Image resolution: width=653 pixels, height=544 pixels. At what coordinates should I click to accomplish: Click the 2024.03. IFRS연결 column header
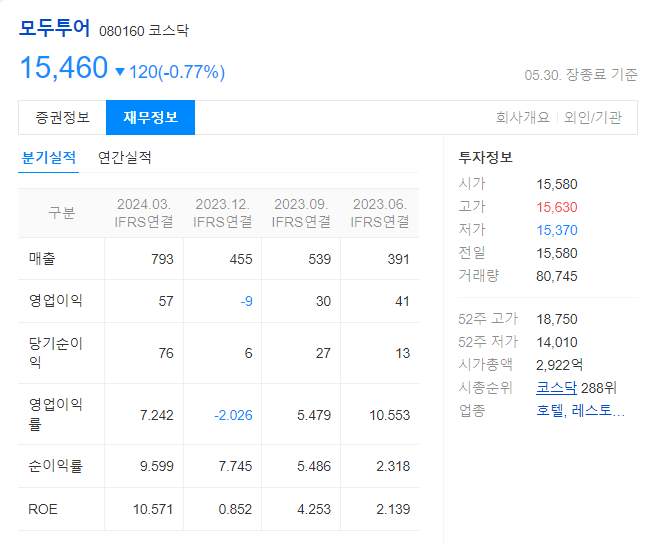pos(144,213)
